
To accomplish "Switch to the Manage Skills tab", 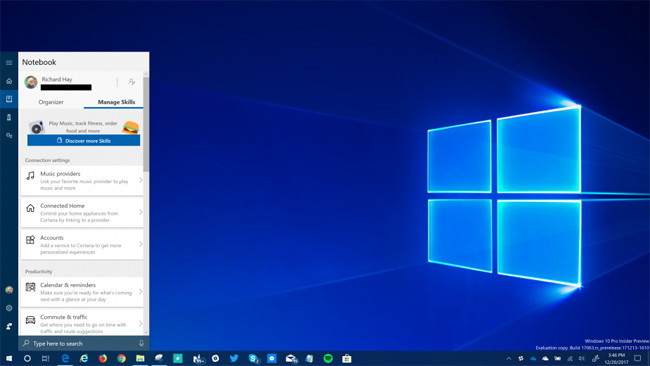I will (x=116, y=102).
